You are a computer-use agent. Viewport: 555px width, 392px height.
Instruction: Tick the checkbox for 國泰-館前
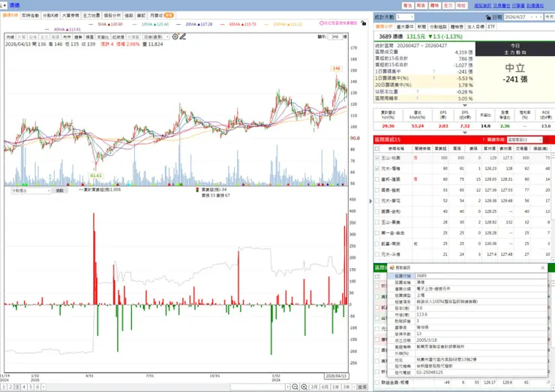(377, 190)
